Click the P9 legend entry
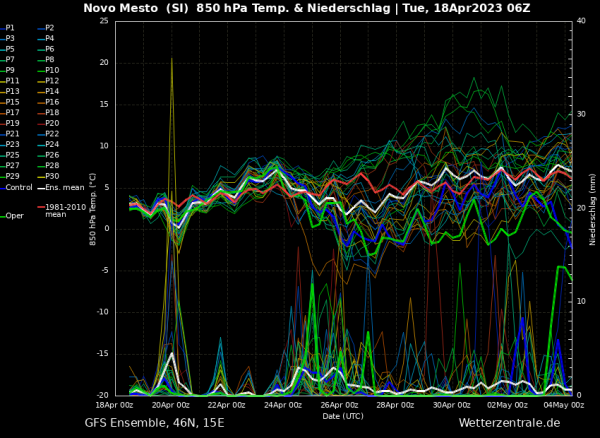600x438 pixels. [x=7, y=70]
